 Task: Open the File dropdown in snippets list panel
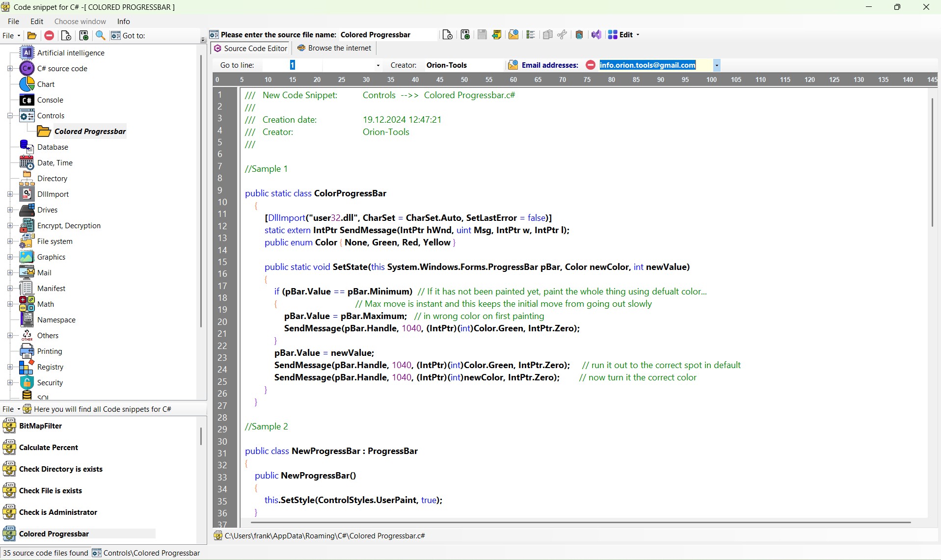point(11,409)
